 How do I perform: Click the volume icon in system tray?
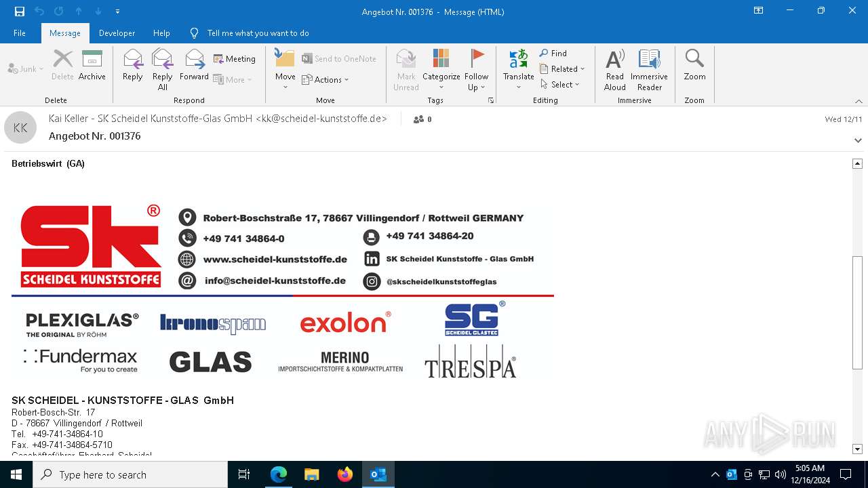781,474
